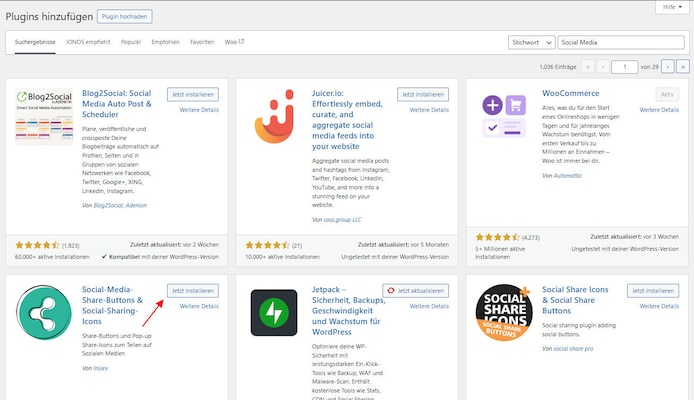Open the Blog2Social plugin title link
Screen dimensions: 694x400
117,104
